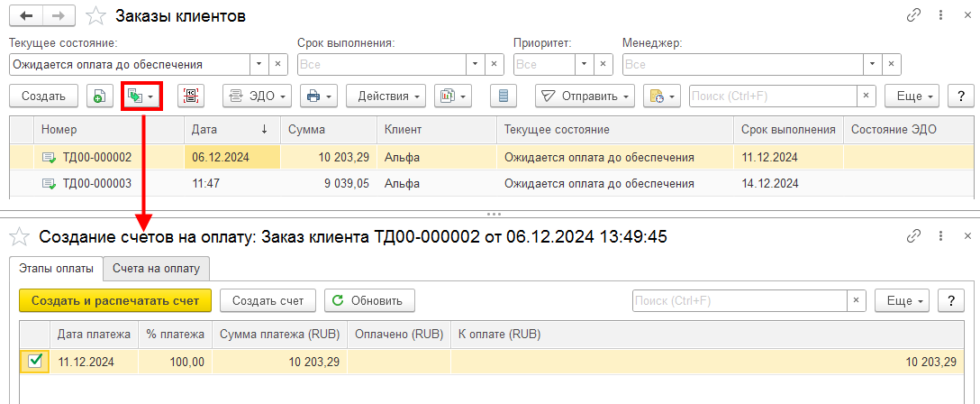Image resolution: width=980 pixels, height=404 pixels.
Task: Open the Действия dropdown menu
Action: (386, 96)
